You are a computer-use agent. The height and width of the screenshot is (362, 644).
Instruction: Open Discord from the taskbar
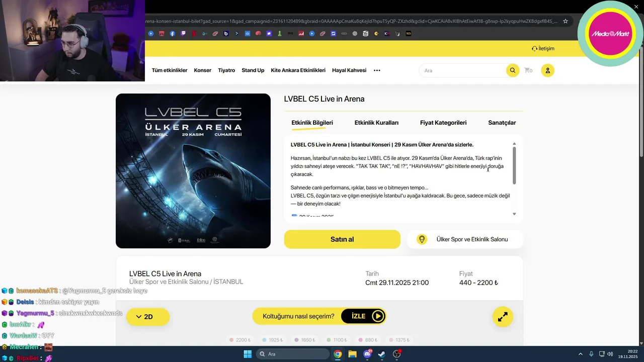coord(367,354)
